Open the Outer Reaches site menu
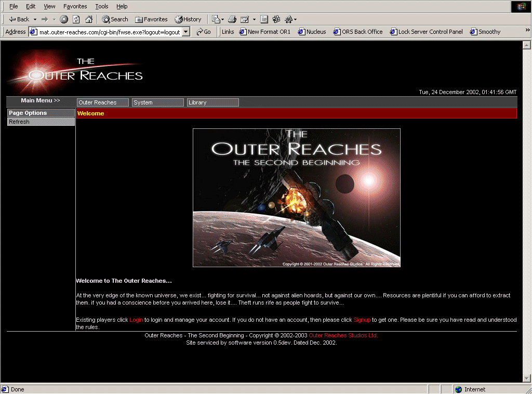532x394 pixels. pyautogui.click(x=102, y=102)
